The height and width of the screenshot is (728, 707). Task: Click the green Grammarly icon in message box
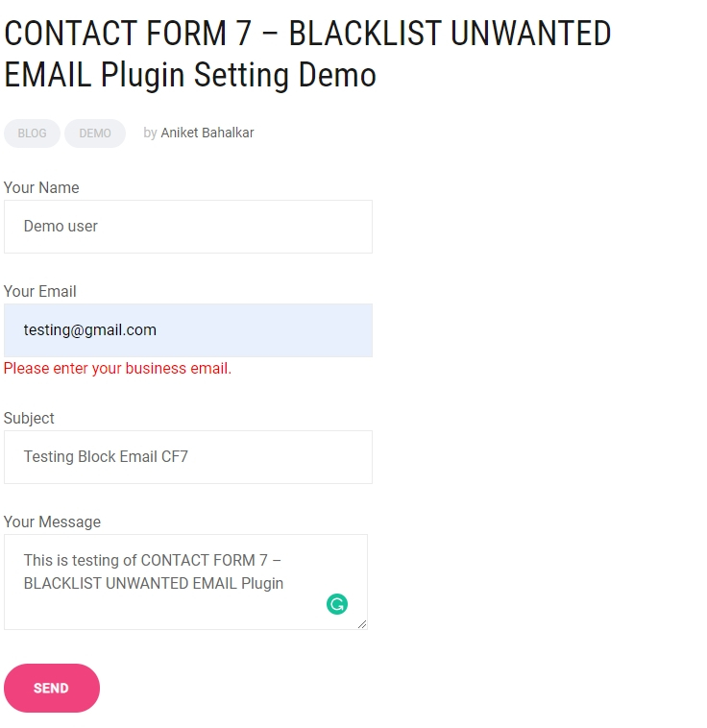point(337,604)
